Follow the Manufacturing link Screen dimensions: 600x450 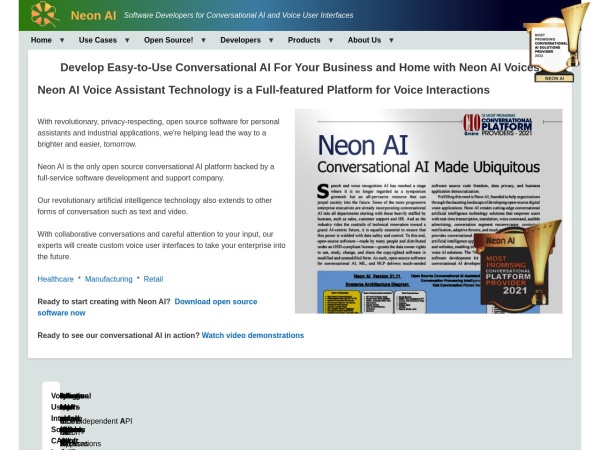coord(108,279)
